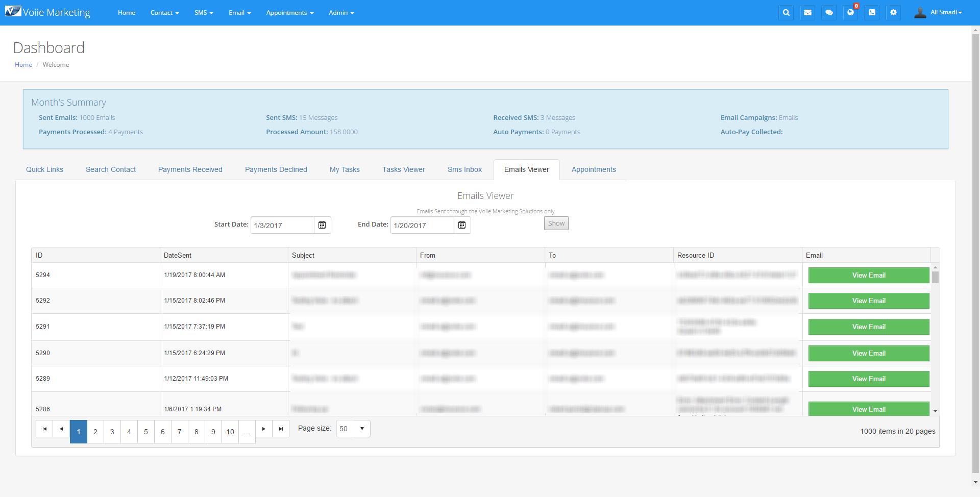Click the search magnifier icon in top bar
This screenshot has height=497, width=980.
786,13
